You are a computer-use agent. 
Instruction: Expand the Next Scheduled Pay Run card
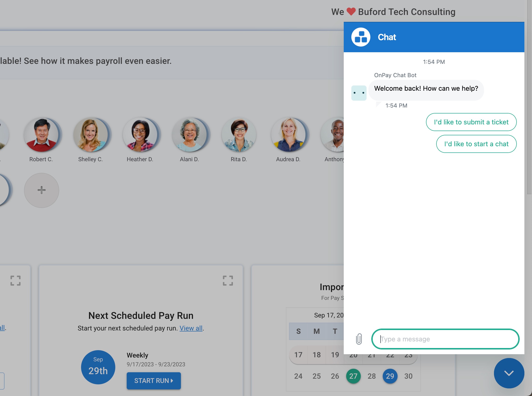coord(228,280)
